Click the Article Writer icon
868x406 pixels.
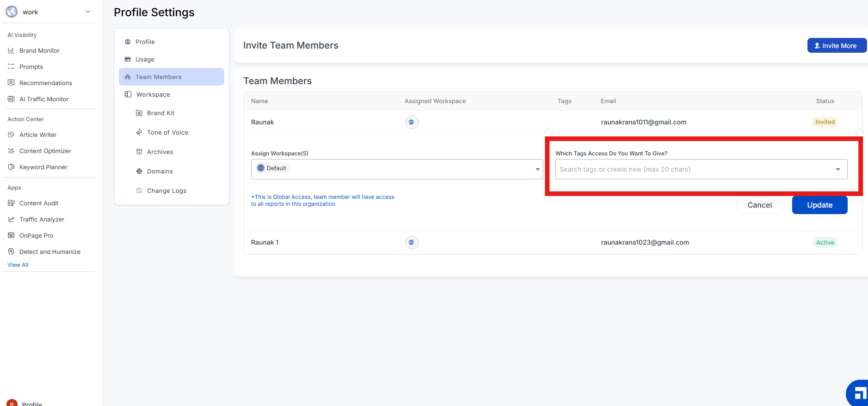[11, 135]
